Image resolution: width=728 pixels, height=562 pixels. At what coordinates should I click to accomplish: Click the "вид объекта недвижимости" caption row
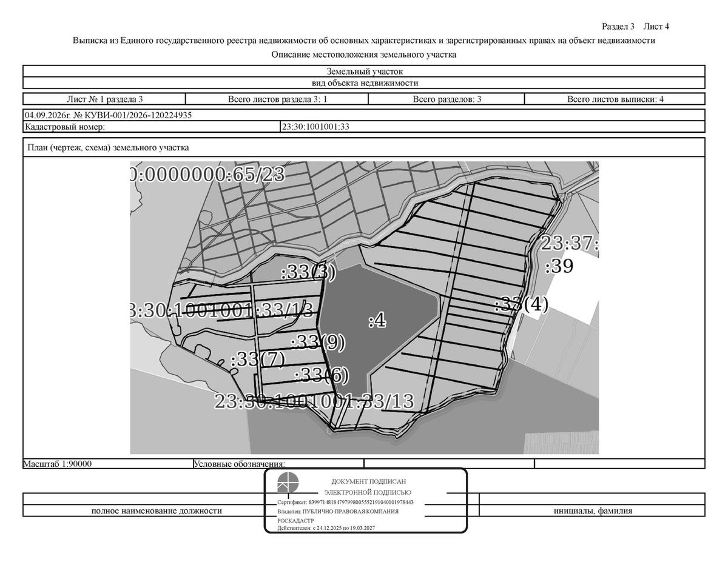pyautogui.click(x=364, y=84)
